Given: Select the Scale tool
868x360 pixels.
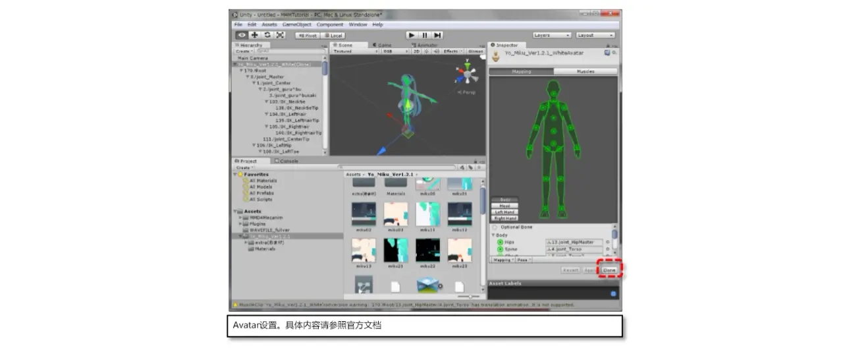Looking at the screenshot, I should [x=280, y=35].
